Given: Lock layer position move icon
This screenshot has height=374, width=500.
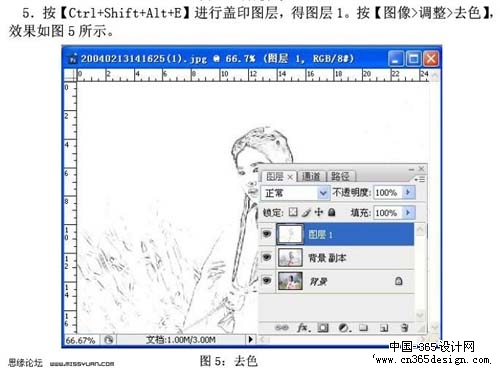Looking at the screenshot, I should click(319, 212).
